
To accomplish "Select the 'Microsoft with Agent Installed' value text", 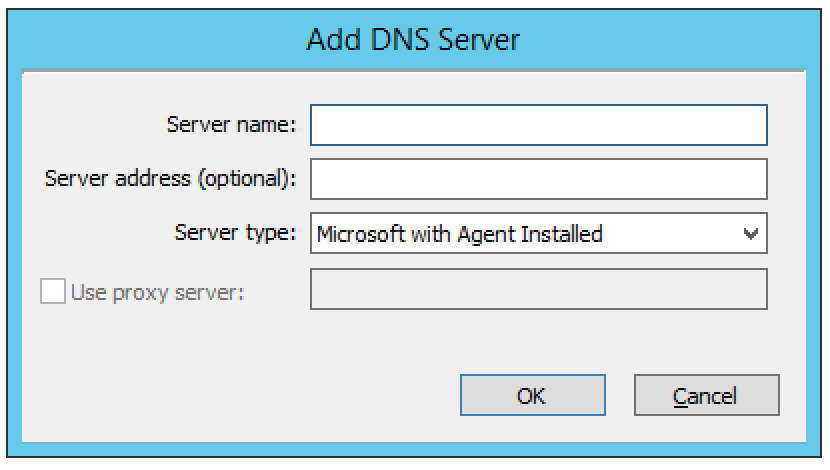I will [x=460, y=234].
